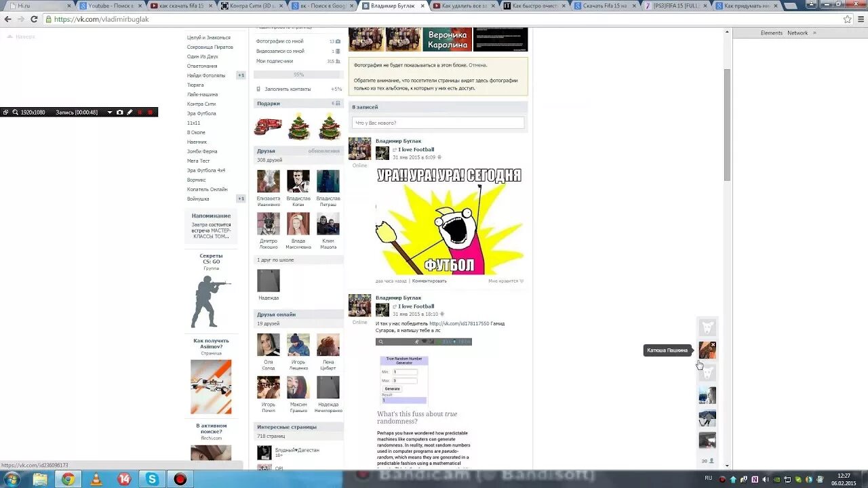The height and width of the screenshot is (488, 868).
Task: Click the Bandicam window mode icon
Action: click(6, 112)
